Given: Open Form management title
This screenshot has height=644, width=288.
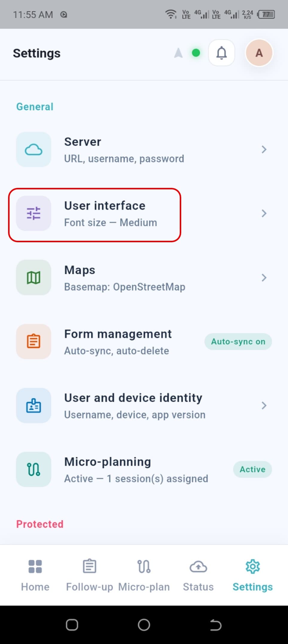Looking at the screenshot, I should (118, 334).
